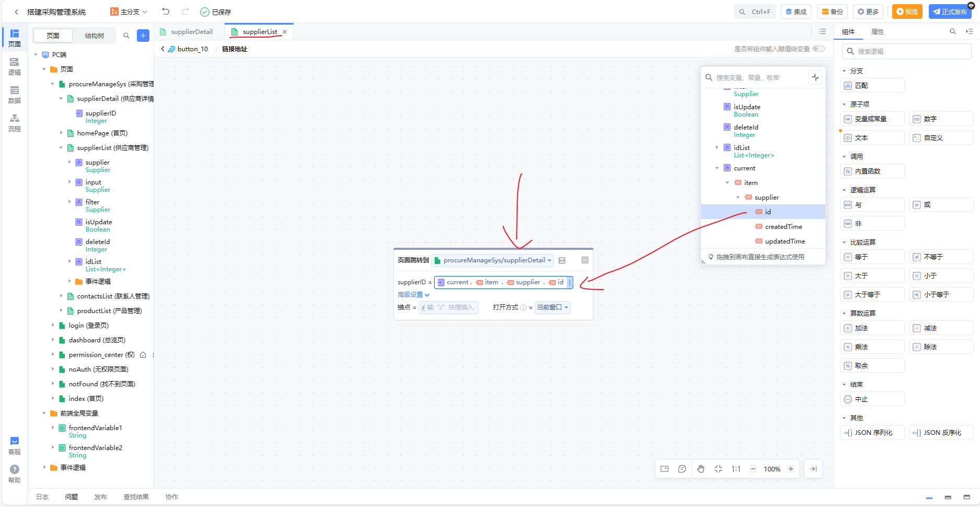The width and height of the screenshot is (980, 507).
Task: Open the 逻辑 sidebar panel
Action: [x=15, y=66]
